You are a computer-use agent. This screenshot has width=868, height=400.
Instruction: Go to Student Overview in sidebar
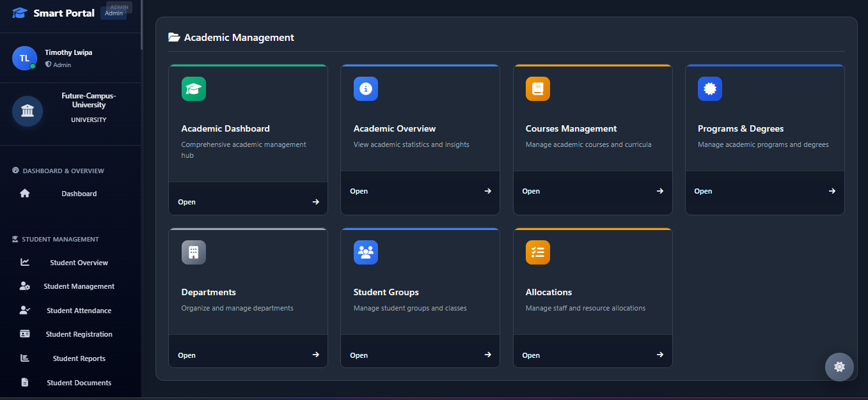click(79, 263)
